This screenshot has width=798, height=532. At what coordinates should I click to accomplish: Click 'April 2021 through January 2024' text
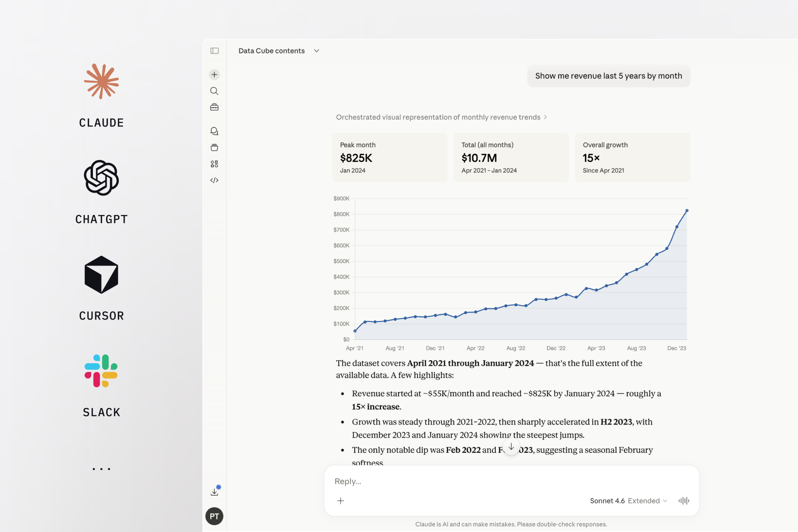pos(471,363)
